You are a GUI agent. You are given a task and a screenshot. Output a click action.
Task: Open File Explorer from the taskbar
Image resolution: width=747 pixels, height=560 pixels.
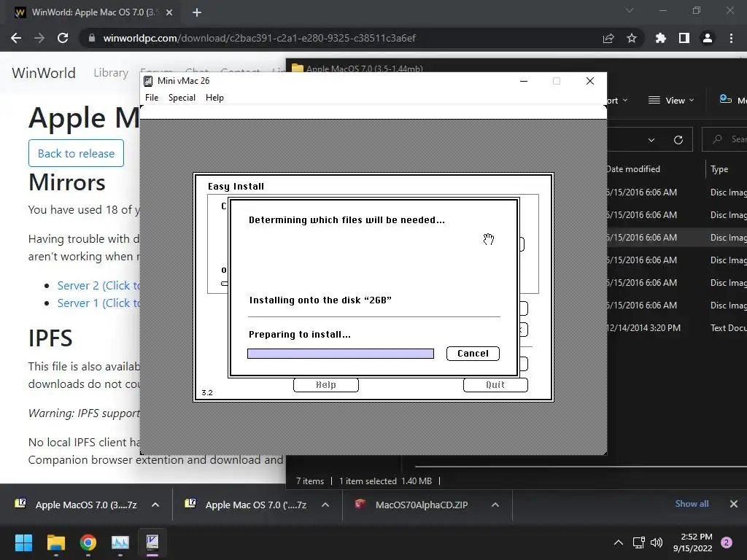pos(55,542)
